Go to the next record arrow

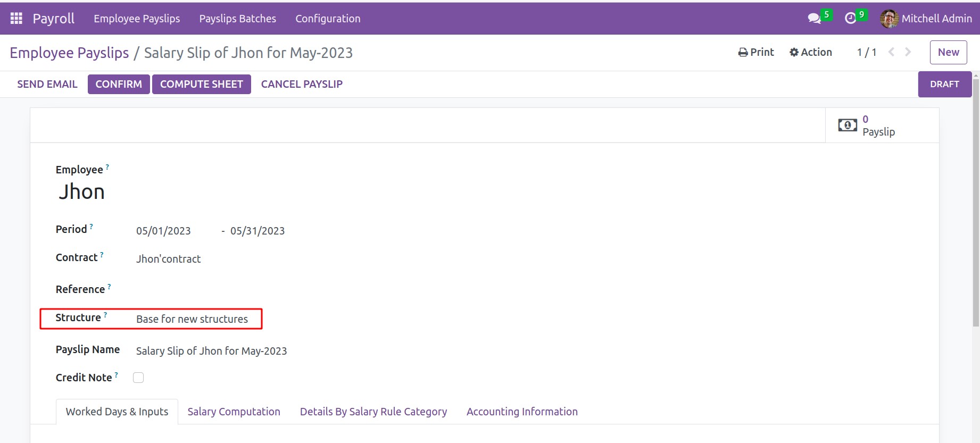pyautogui.click(x=908, y=52)
